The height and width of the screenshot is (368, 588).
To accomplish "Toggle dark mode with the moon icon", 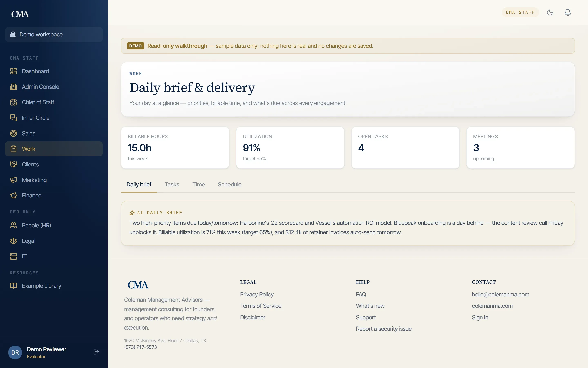I will click(550, 12).
